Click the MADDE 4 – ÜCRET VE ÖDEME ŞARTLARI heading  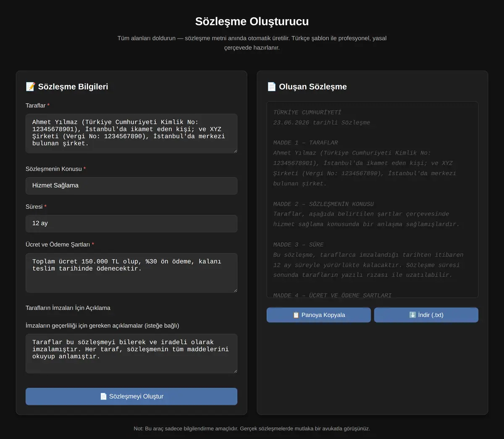tap(332, 295)
